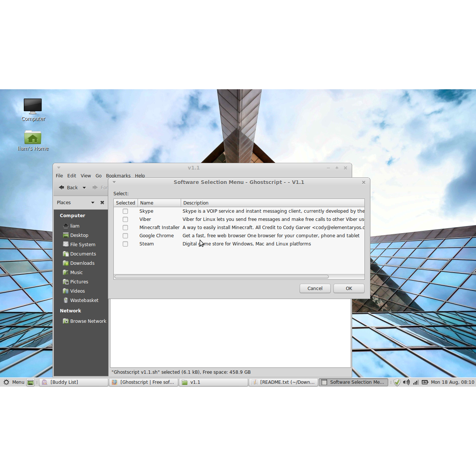Open the Downloads folder in sidebar

pyautogui.click(x=82, y=263)
